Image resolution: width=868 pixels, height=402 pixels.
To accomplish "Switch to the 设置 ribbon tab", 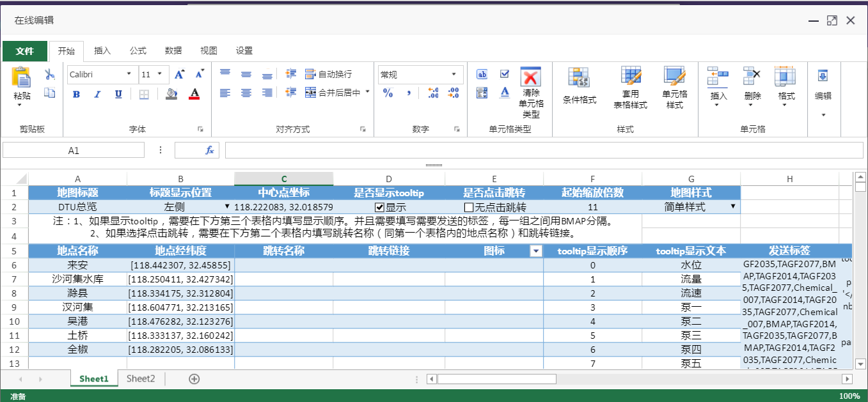I will click(x=244, y=51).
